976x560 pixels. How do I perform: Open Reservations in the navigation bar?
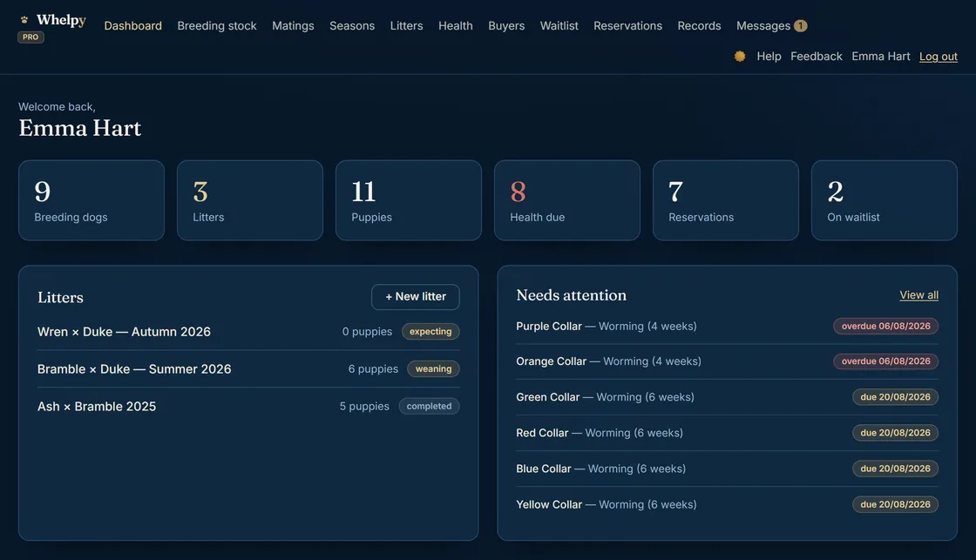tap(627, 25)
